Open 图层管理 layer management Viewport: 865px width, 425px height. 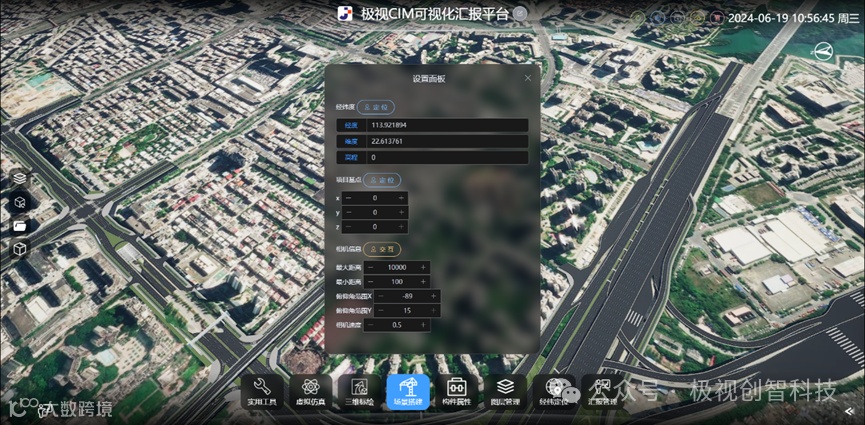pos(505,392)
